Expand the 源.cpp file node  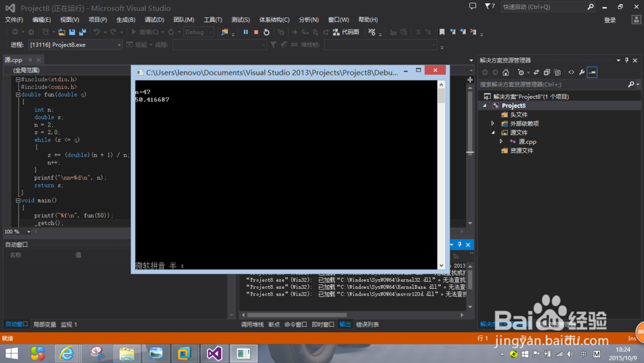501,141
